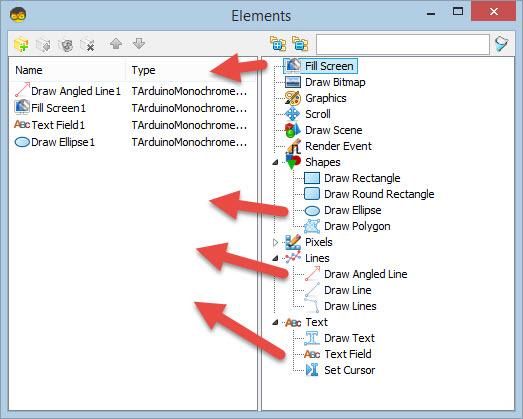Click the delete element toolbar icon
This screenshot has width=523, height=419.
(88, 44)
